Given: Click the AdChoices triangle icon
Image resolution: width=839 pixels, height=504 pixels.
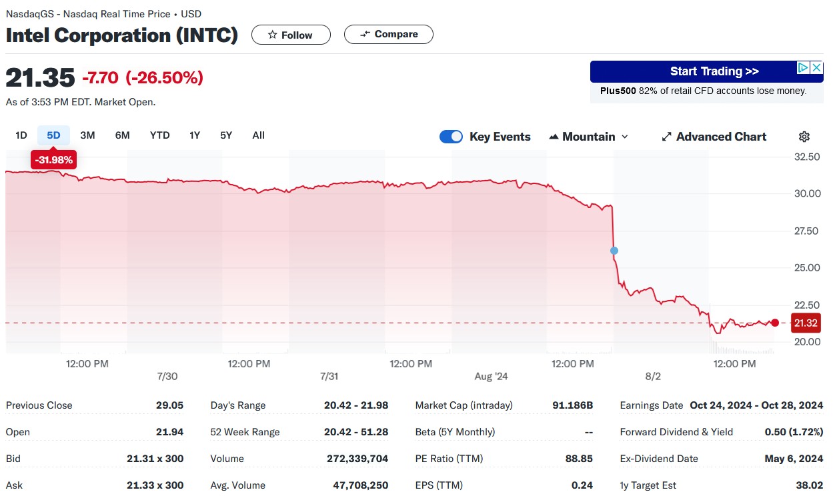Looking at the screenshot, I should 804,67.
